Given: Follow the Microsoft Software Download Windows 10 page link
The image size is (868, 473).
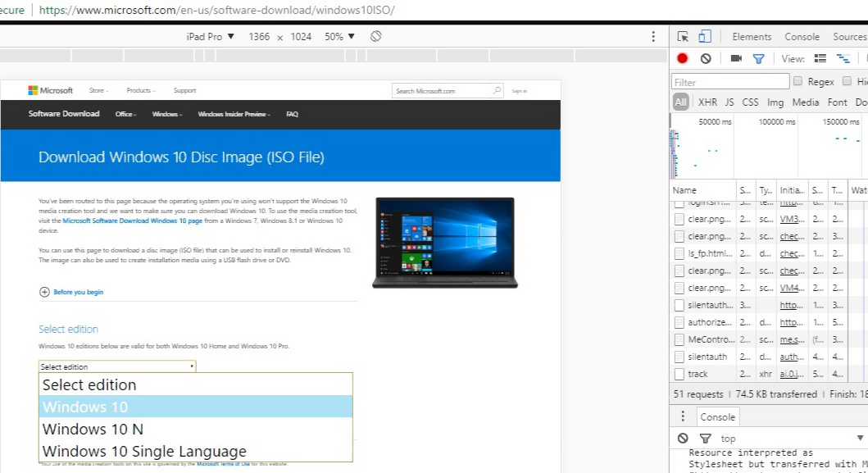Looking at the screenshot, I should (132, 221).
